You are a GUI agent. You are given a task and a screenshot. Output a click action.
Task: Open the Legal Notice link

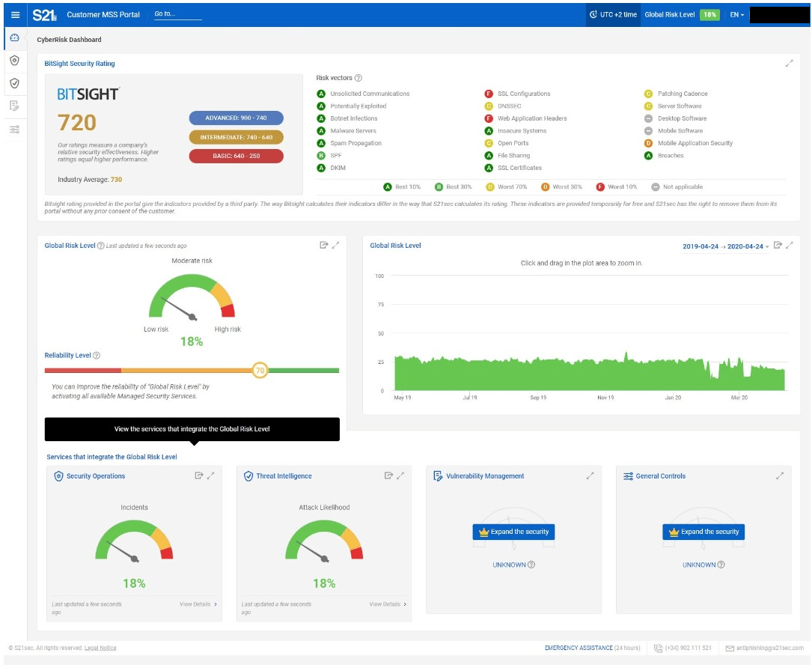point(100,648)
